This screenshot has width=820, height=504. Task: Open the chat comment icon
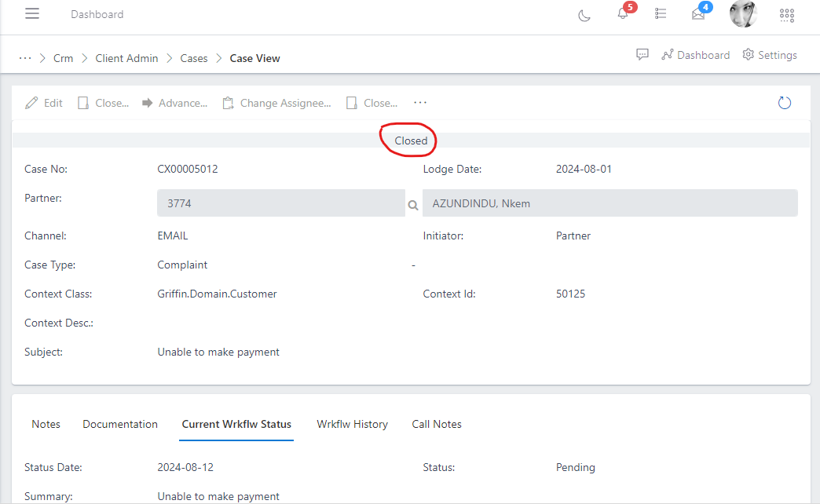pos(642,55)
